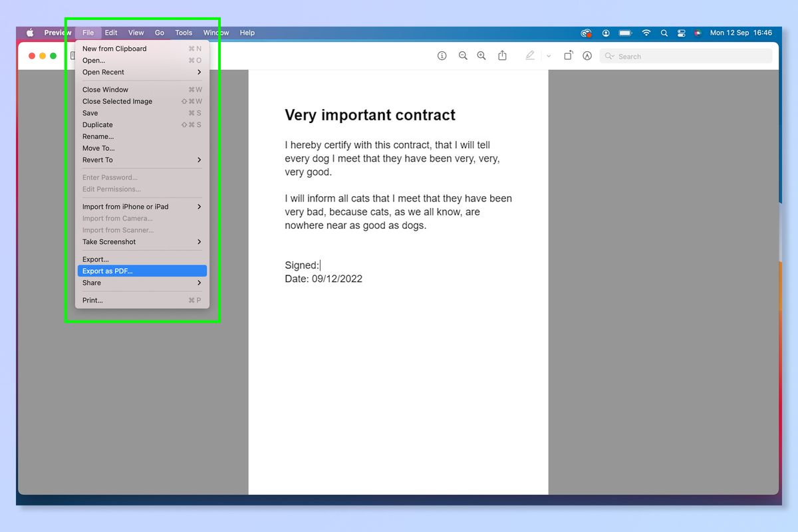
Task: Select the Highlight tool icon
Action: [x=587, y=56]
